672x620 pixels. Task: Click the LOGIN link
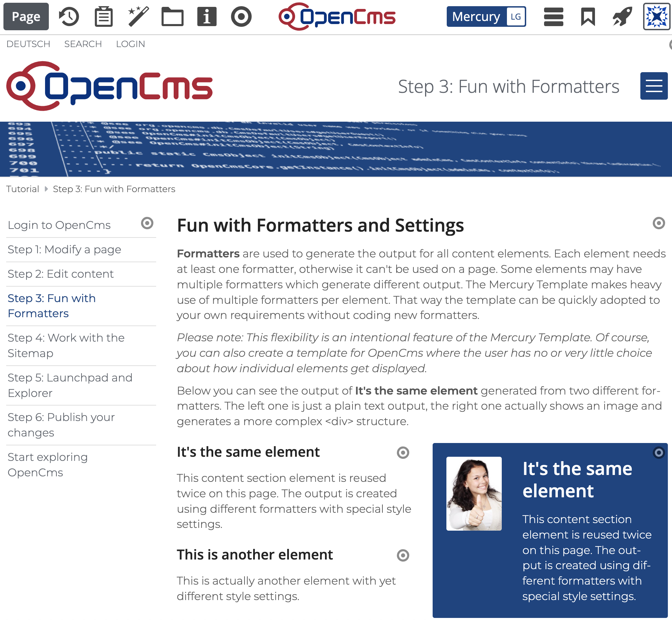tap(131, 44)
